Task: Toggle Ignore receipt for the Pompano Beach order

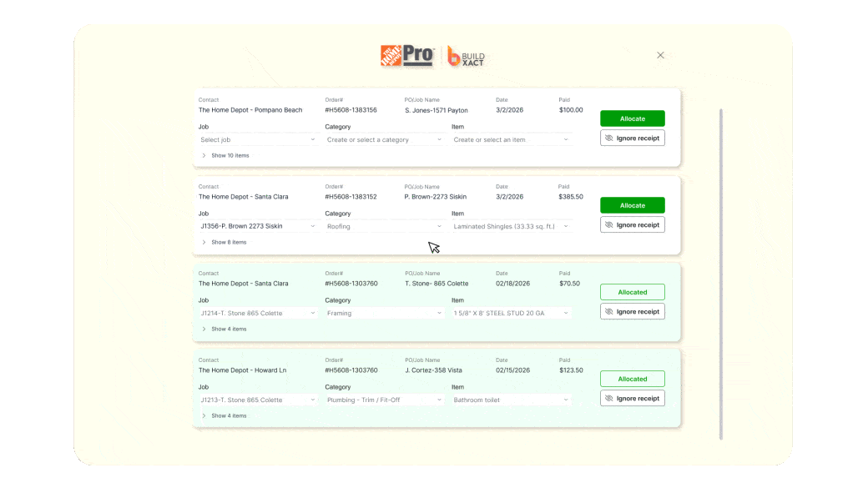Action: (632, 138)
